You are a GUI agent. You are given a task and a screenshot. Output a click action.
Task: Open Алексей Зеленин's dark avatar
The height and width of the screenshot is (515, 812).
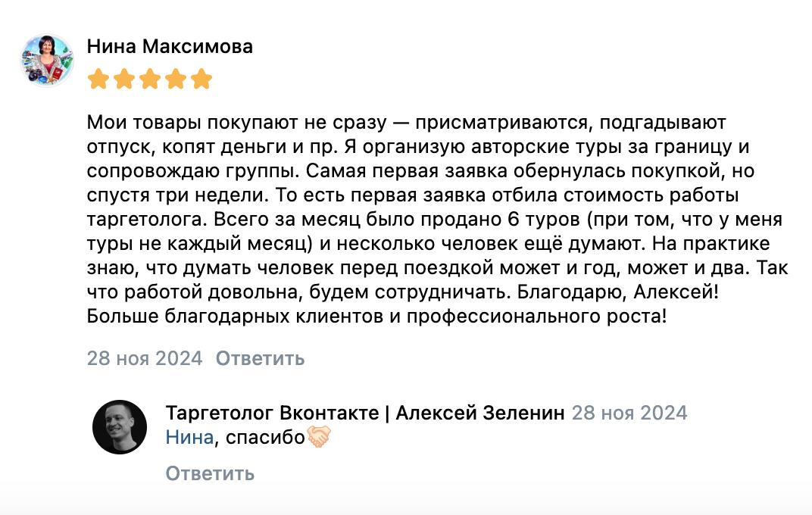click(120, 427)
